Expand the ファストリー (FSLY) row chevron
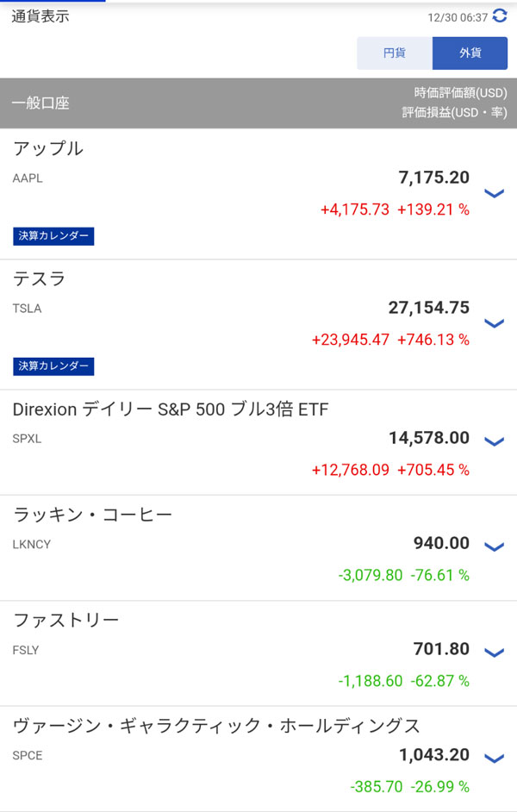The image size is (517, 812). point(494,653)
